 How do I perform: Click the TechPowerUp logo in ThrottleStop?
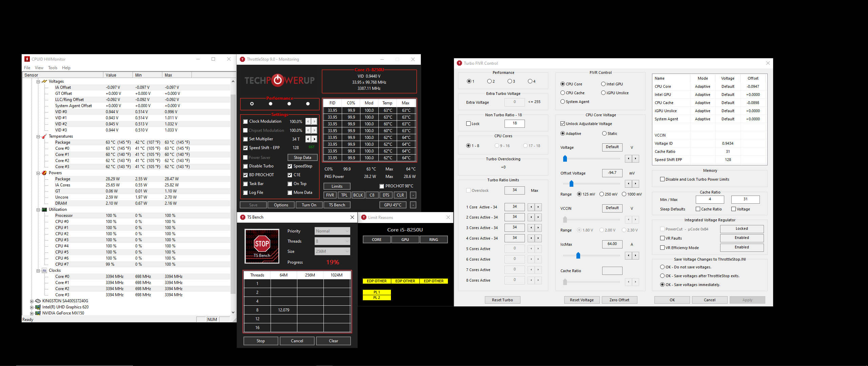(280, 80)
